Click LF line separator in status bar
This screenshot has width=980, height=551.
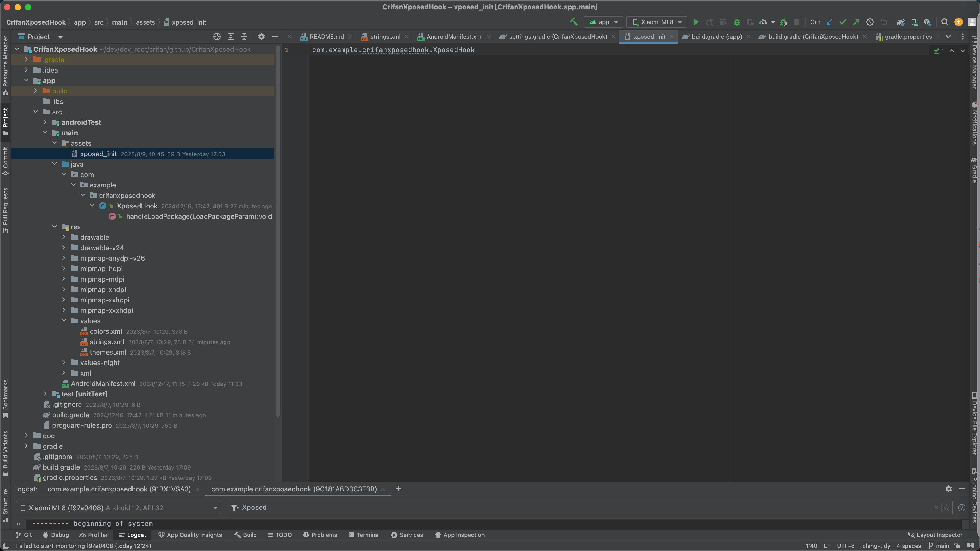tap(827, 546)
